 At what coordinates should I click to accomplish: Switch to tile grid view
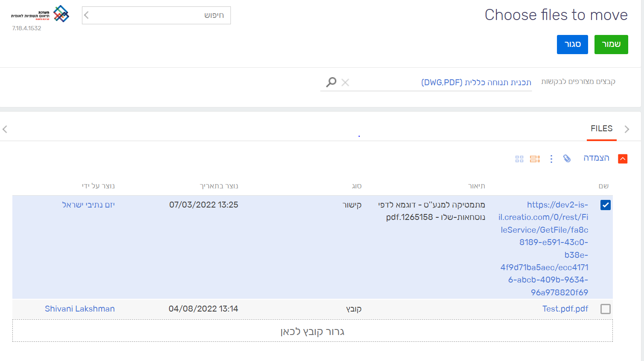point(519,159)
